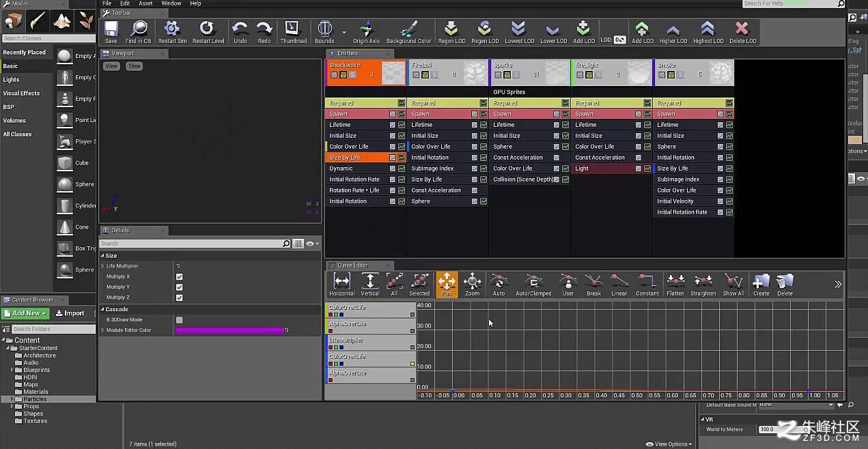Expand the Blueprints folder
This screenshot has height=449, width=868.
coord(12,370)
